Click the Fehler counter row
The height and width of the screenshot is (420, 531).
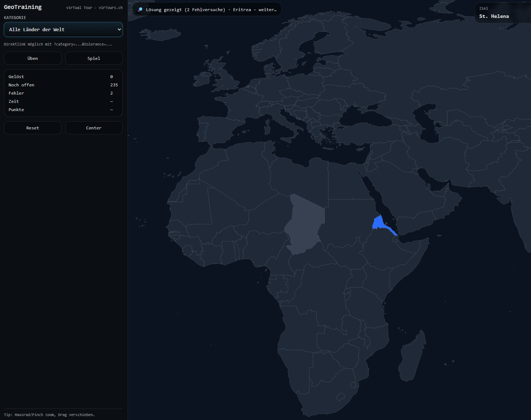(63, 93)
